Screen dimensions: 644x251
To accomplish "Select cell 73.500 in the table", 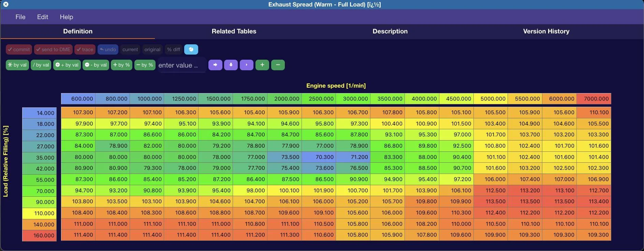I will click(284, 157).
